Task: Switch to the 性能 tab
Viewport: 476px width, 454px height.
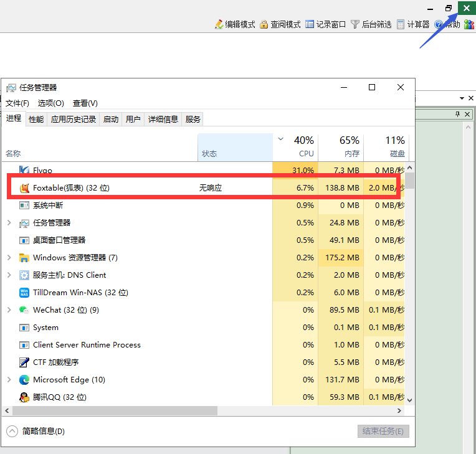Action: [x=36, y=120]
